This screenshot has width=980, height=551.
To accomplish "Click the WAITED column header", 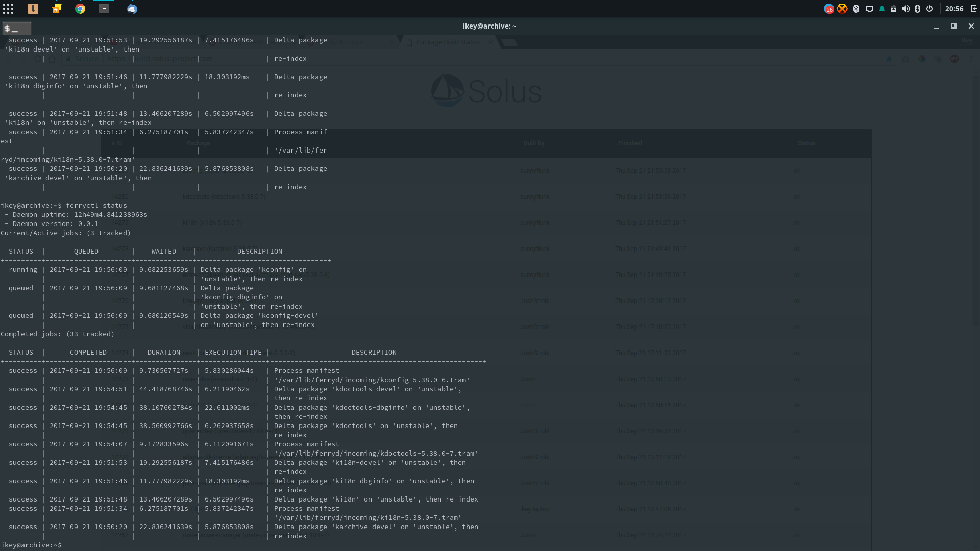I will pos(164,252).
